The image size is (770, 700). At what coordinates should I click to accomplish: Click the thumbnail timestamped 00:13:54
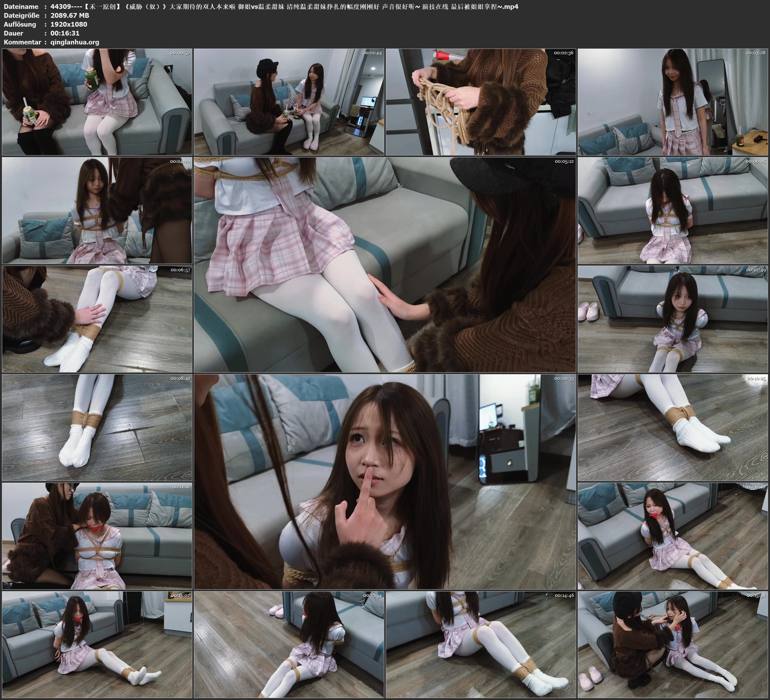(289, 644)
